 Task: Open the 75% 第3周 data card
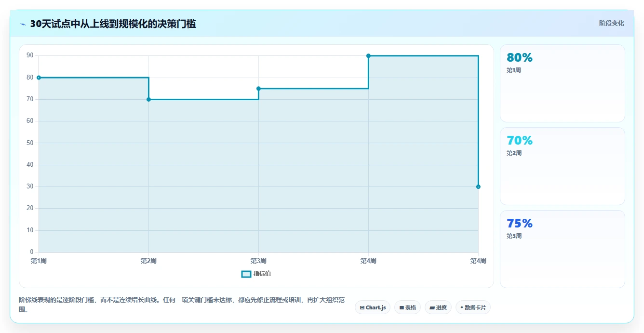tap(563, 249)
